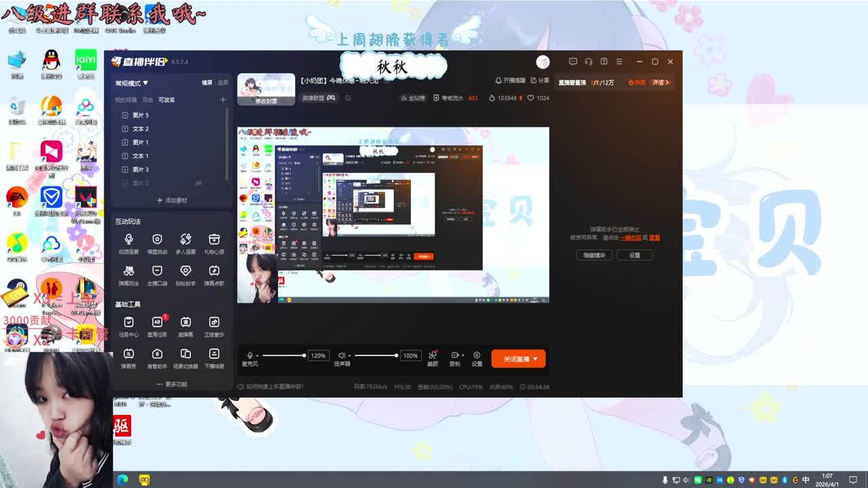868x488 pixels.
Task: Open the 多人连麦 multi-person mic feature
Action: tap(185, 243)
